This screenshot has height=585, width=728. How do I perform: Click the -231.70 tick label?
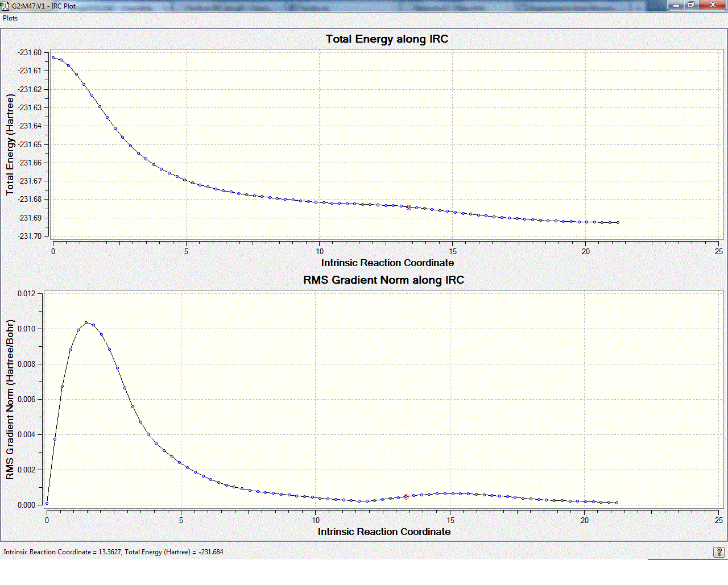(x=30, y=236)
